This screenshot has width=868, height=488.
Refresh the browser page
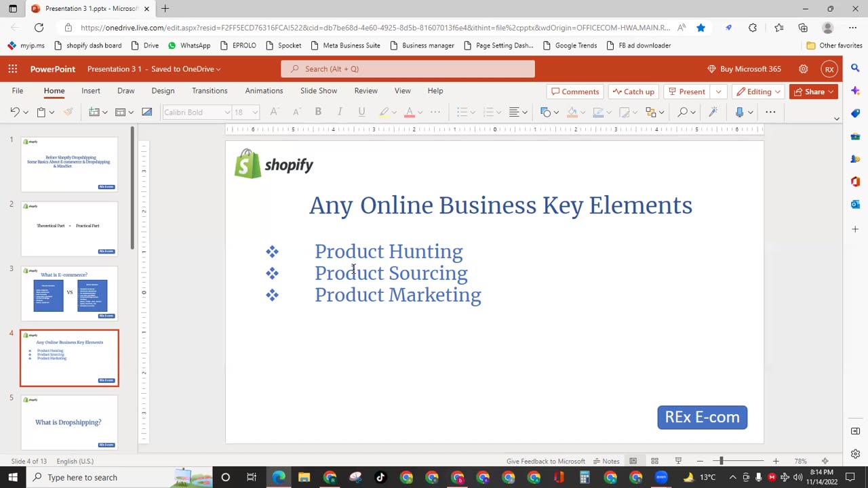[x=39, y=28]
